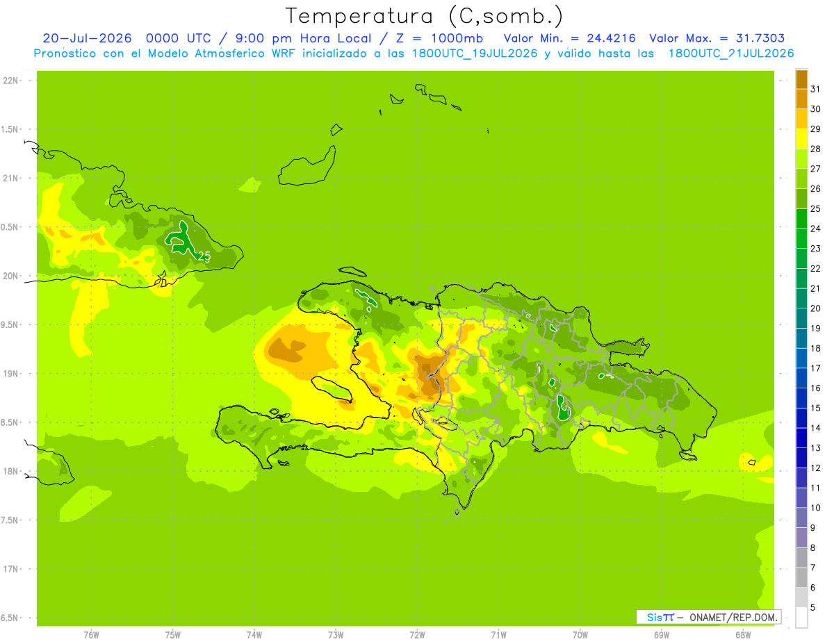The image size is (834, 644).
Task: Click the colorbar label "31"
Action: [x=816, y=89]
